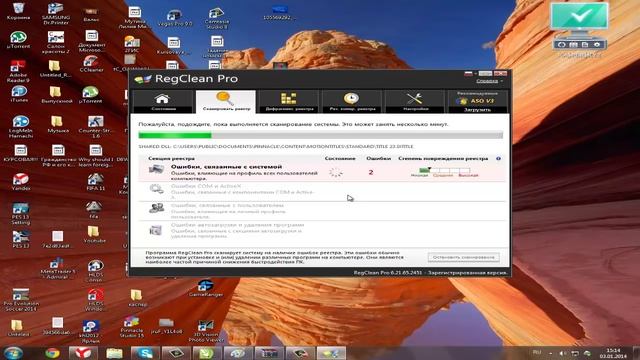The image size is (640, 360).
Task: Select the LogMeIn Hamachi shortcut
Action: (20, 127)
